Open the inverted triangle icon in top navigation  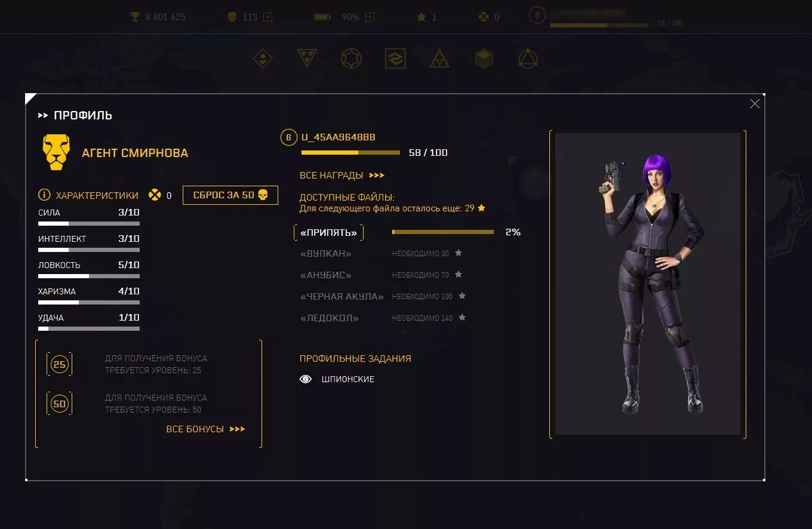307,59
